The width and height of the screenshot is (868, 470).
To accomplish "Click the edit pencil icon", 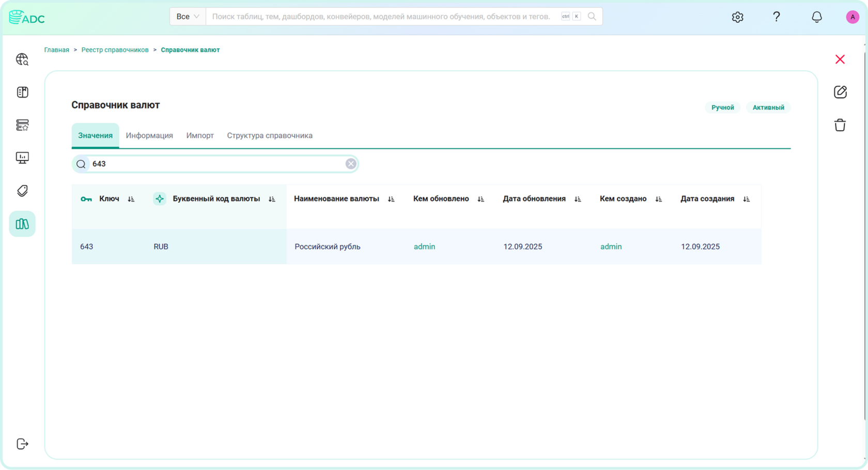I will [x=840, y=92].
